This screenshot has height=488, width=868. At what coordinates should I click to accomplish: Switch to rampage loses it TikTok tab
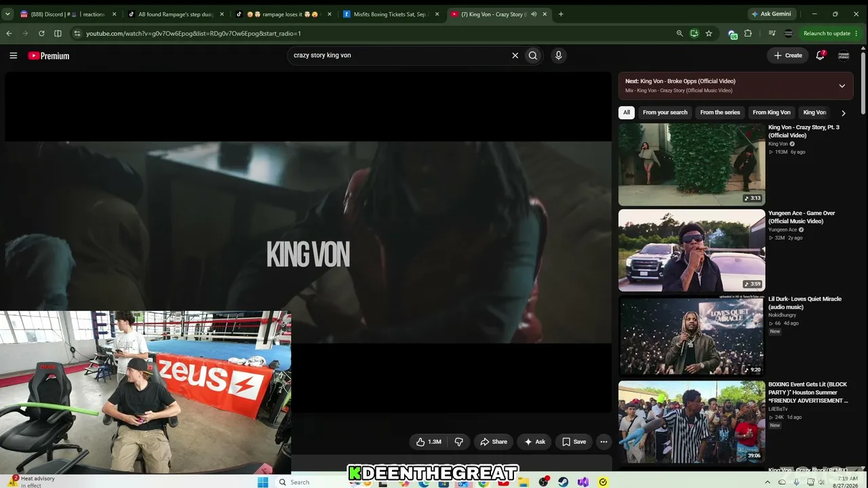coord(283,14)
